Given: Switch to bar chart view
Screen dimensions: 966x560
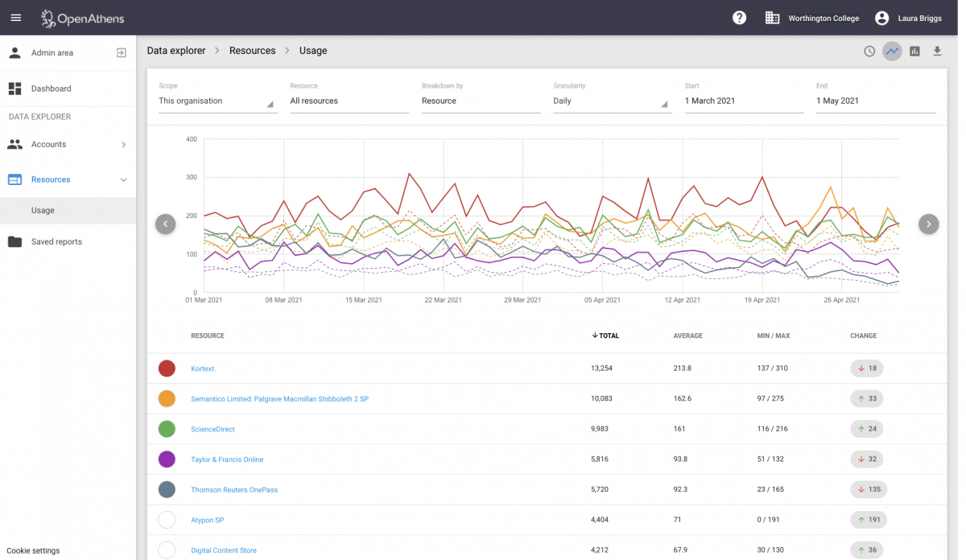Looking at the screenshot, I should pyautogui.click(x=914, y=51).
